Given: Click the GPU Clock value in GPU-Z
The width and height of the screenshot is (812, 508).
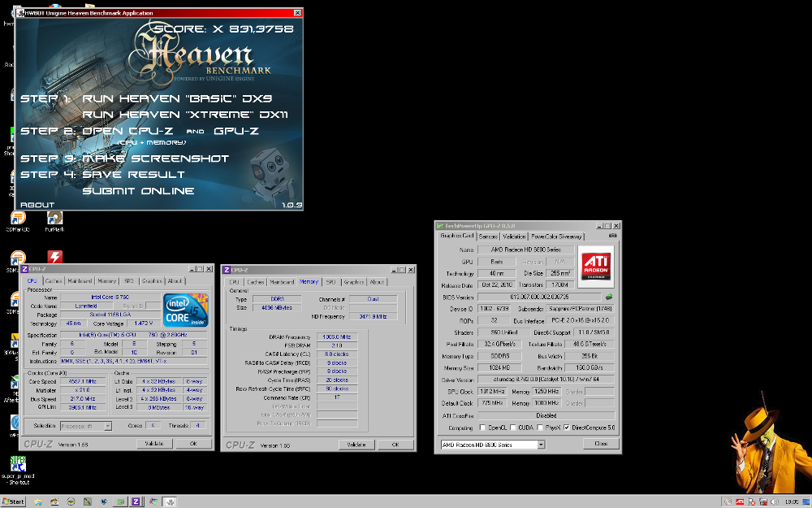Looking at the screenshot, I should point(493,392).
